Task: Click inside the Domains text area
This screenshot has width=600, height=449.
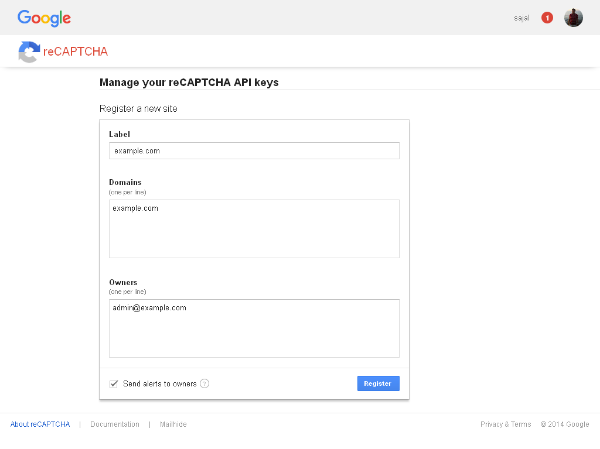Action: [x=254, y=229]
